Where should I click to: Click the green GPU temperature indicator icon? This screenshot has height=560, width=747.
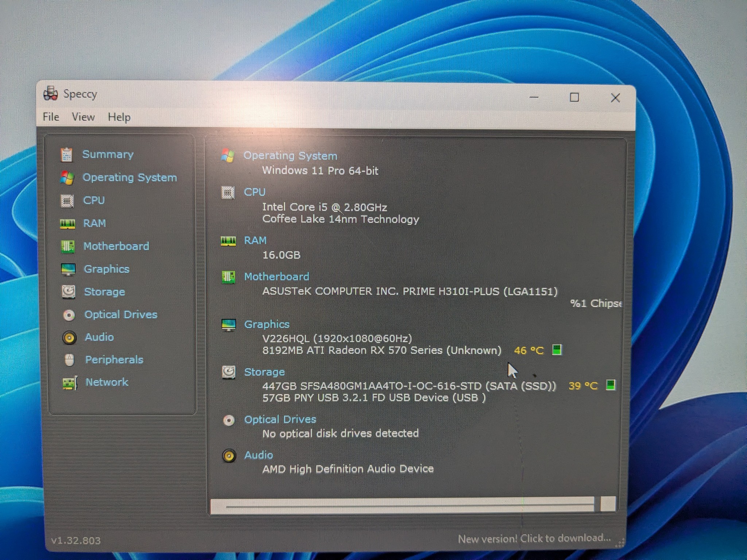pos(557,350)
